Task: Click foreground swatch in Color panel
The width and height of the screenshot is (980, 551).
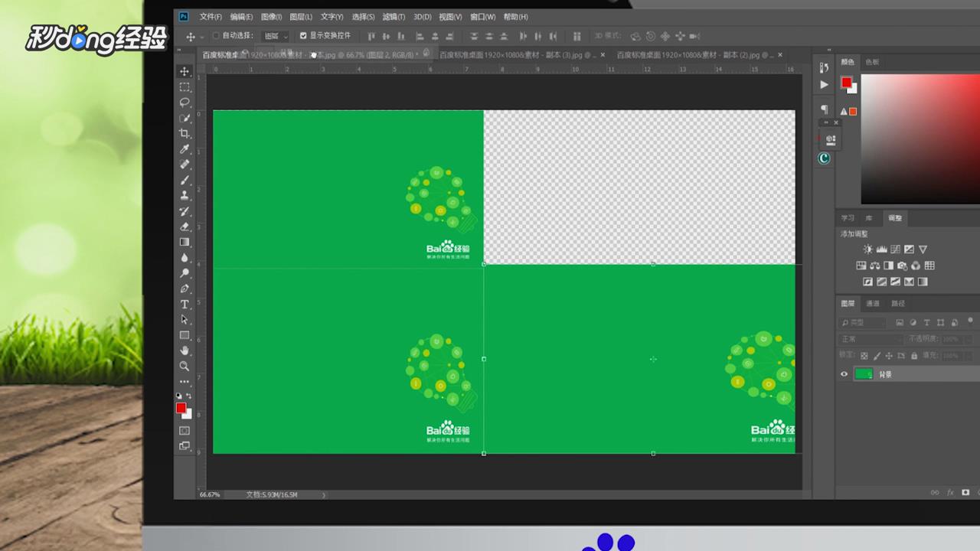Action: click(847, 83)
